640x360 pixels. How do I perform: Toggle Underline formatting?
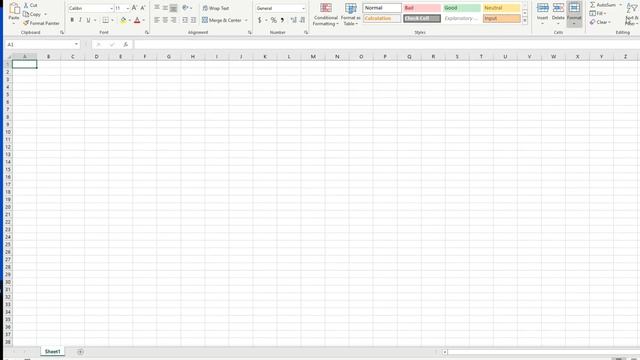88,20
